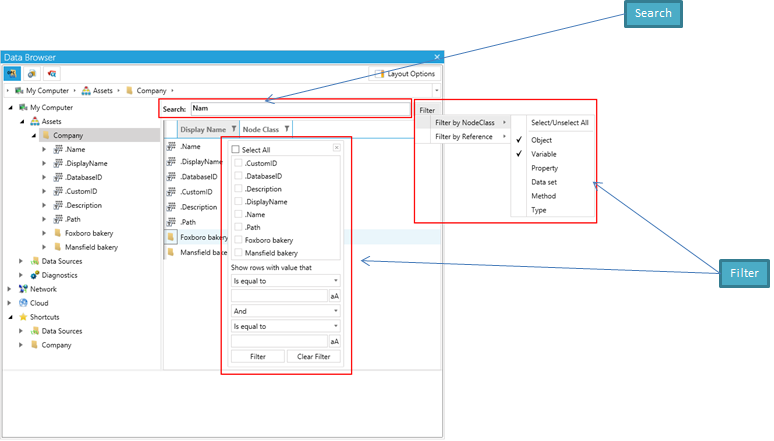The height and width of the screenshot is (441, 774).
Task: Click the Diagnostics icon in tree
Action: click(x=35, y=275)
